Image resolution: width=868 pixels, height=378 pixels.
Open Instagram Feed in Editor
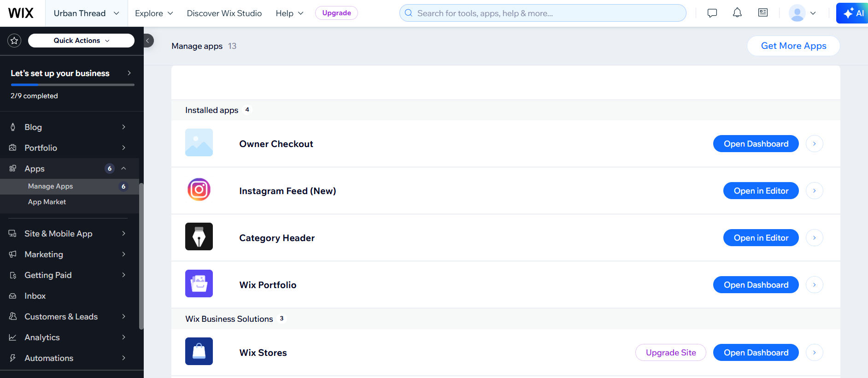pyautogui.click(x=761, y=191)
